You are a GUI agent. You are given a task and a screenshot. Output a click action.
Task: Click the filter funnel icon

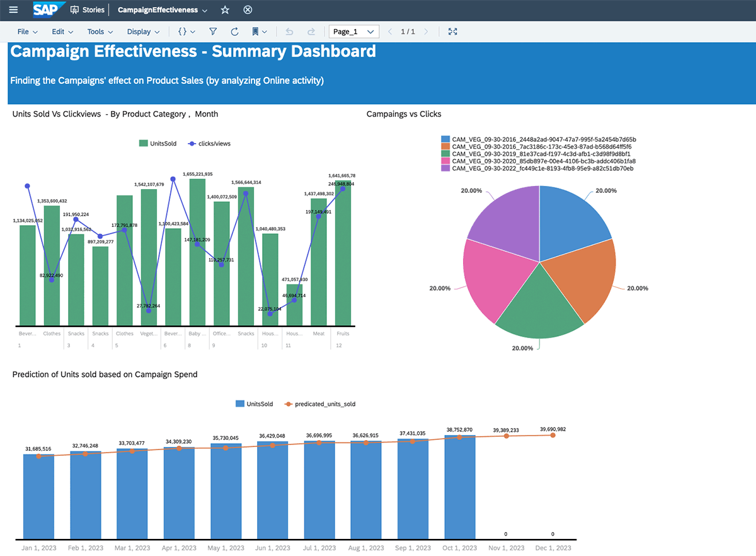[213, 32]
